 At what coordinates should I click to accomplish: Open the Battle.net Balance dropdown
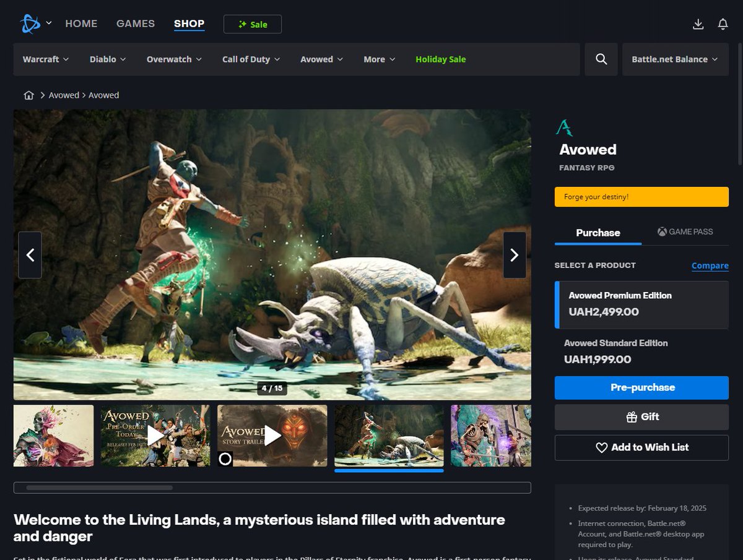point(675,59)
